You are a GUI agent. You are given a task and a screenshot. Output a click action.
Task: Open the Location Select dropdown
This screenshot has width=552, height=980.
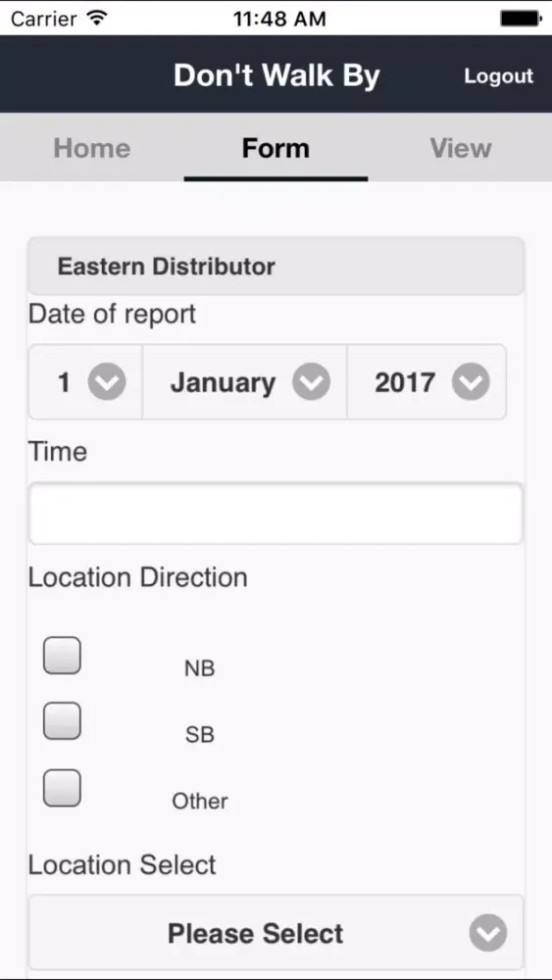pyautogui.click(x=276, y=933)
